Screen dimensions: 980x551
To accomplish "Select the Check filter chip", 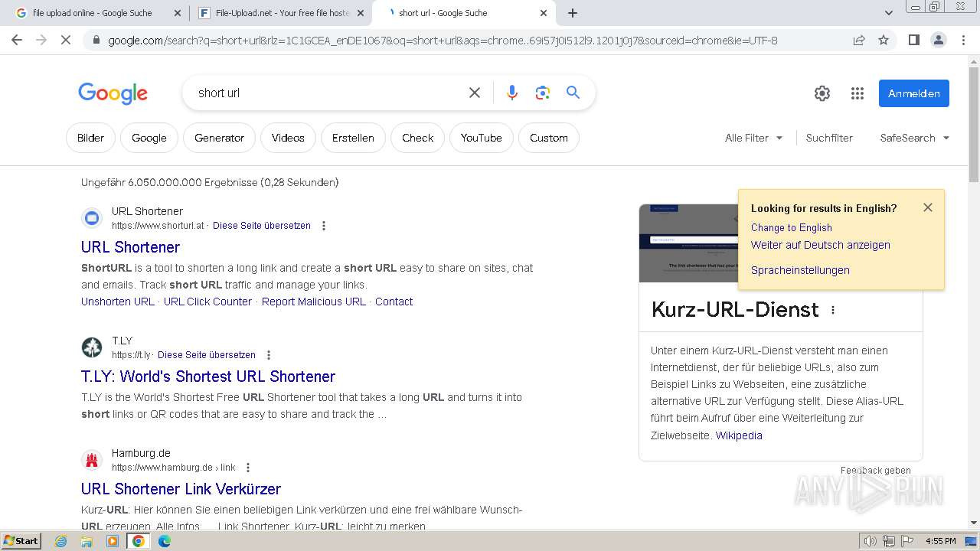I will 418,138.
